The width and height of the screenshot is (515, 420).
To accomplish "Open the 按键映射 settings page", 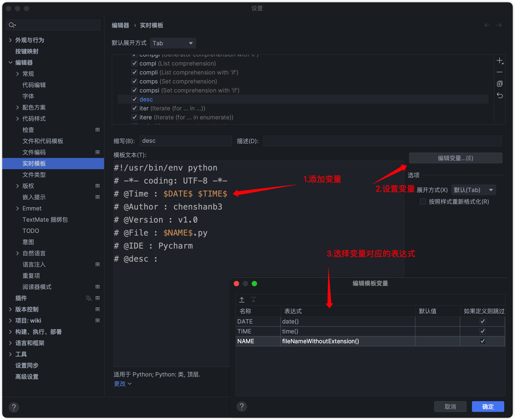I will [x=27, y=51].
